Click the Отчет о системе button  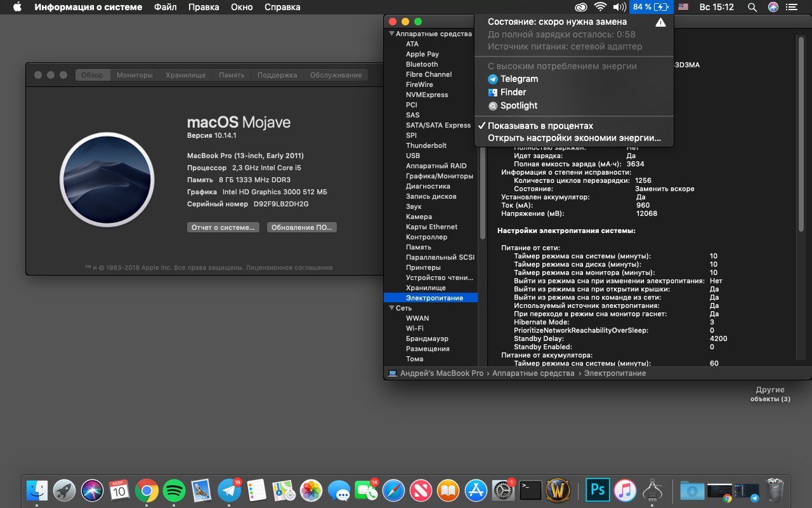pos(223,227)
